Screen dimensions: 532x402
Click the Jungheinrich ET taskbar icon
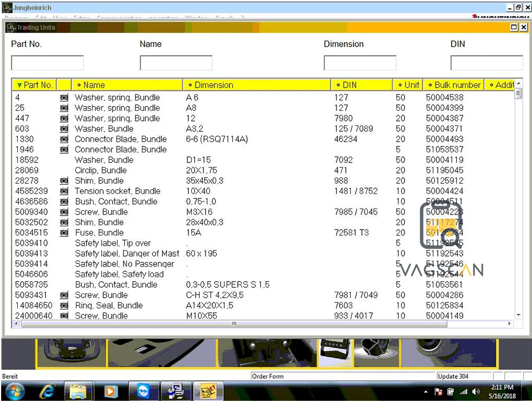pyautogui.click(x=208, y=391)
